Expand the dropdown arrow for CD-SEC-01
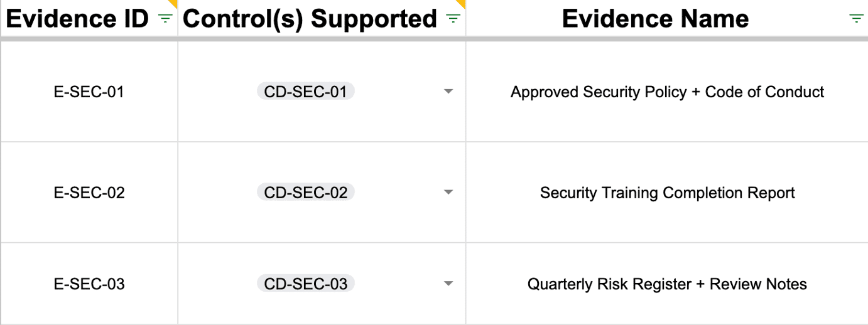 (x=448, y=92)
